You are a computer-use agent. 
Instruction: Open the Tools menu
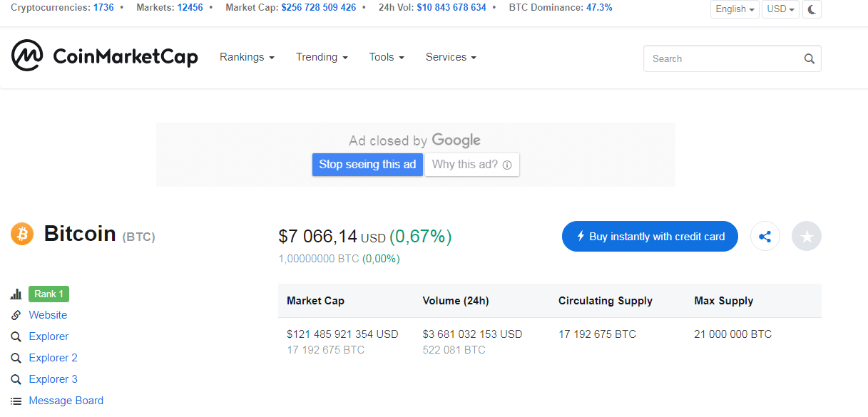pos(387,57)
